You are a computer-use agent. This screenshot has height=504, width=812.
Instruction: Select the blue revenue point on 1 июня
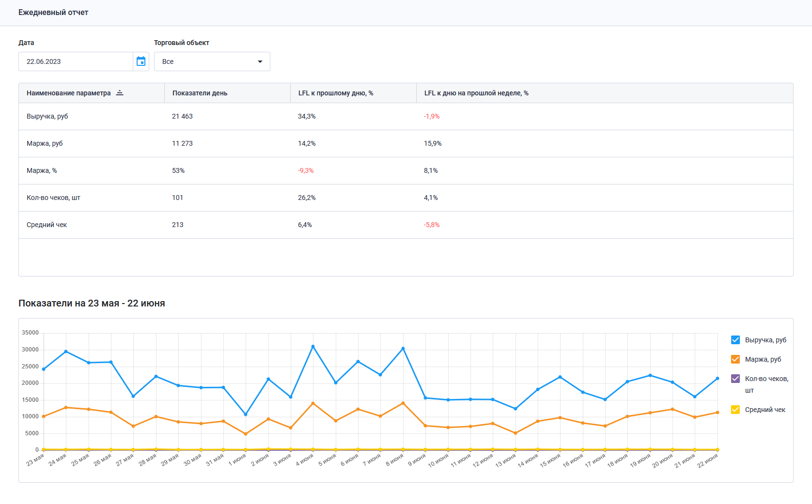246,414
